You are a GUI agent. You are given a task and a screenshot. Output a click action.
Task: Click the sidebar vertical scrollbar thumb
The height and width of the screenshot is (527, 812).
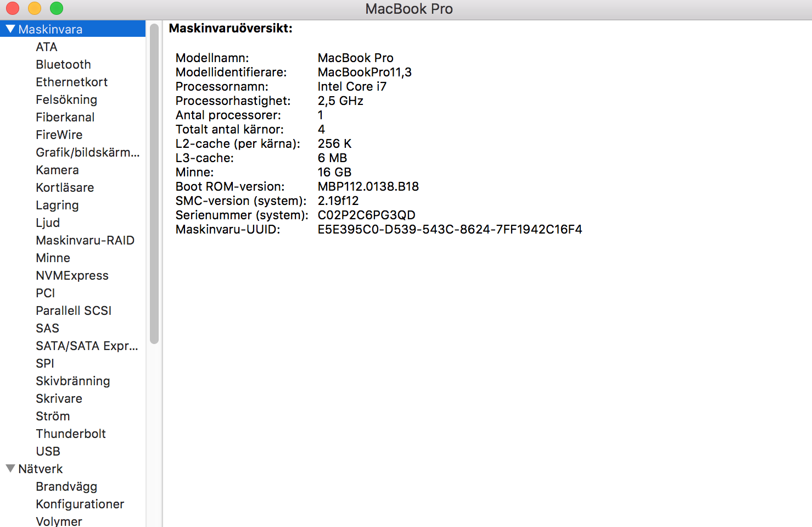154,184
